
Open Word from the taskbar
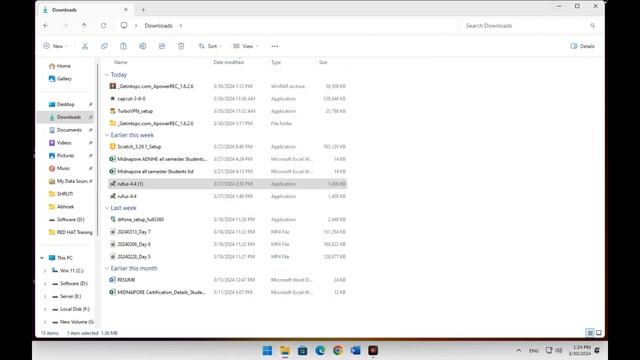click(x=355, y=350)
